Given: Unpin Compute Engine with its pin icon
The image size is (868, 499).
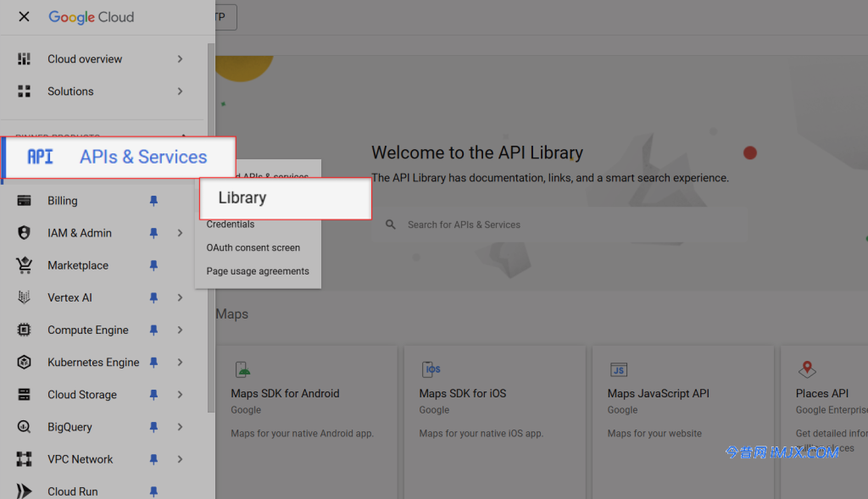Looking at the screenshot, I should pyautogui.click(x=154, y=330).
